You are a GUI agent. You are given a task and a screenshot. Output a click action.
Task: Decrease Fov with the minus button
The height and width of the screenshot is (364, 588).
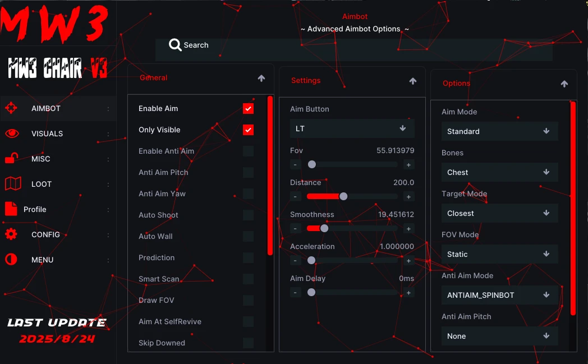pyautogui.click(x=296, y=164)
